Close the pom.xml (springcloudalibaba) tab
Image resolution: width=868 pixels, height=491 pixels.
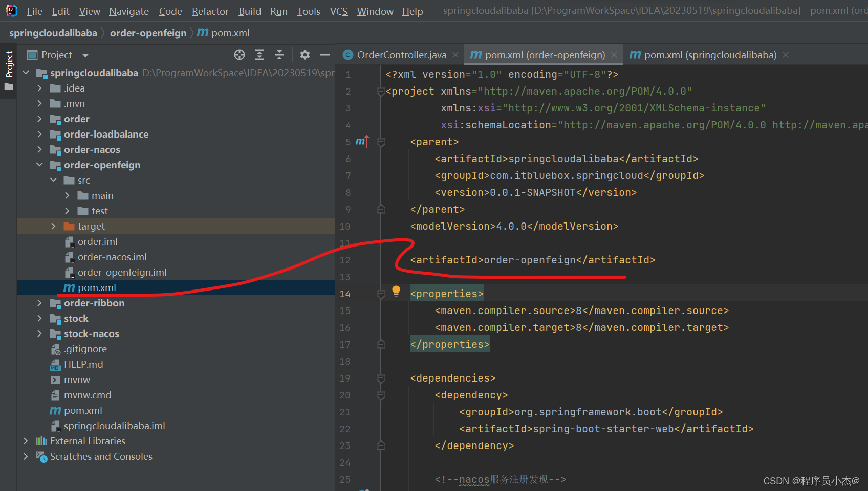[x=786, y=55]
